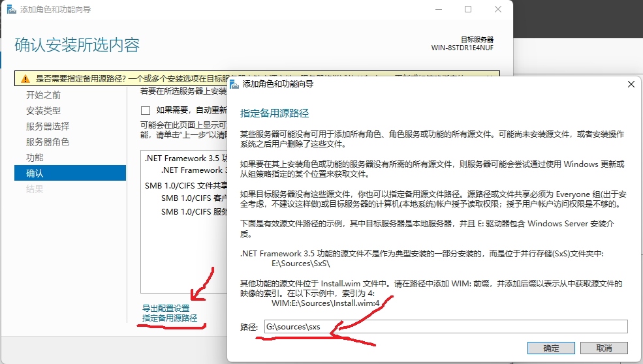Viewport: 643px width, 364px height.
Task: Open the 指定备用源路径 link
Action: click(x=169, y=318)
